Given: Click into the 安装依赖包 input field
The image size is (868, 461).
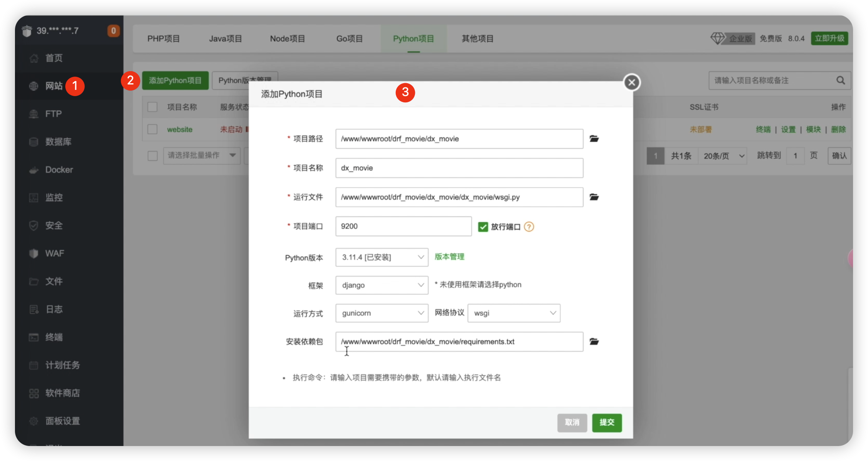Looking at the screenshot, I should click(x=459, y=342).
